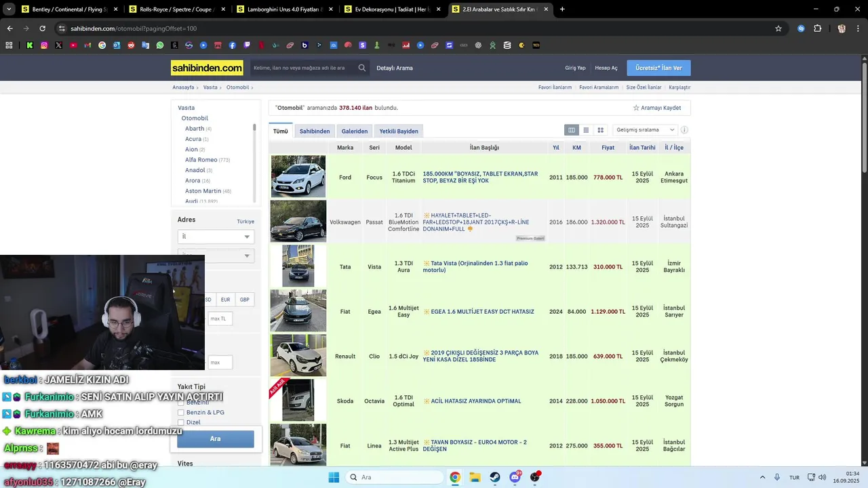Open the X bookmark icon

click(58, 45)
